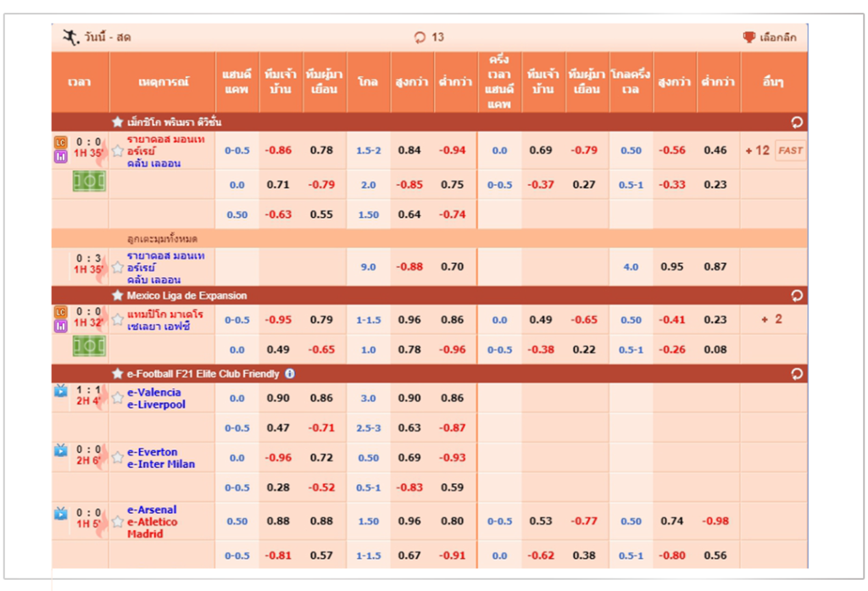The height and width of the screenshot is (591, 868).
Task: Select corners under odds 0.70 at line 9.0
Action: click(453, 266)
